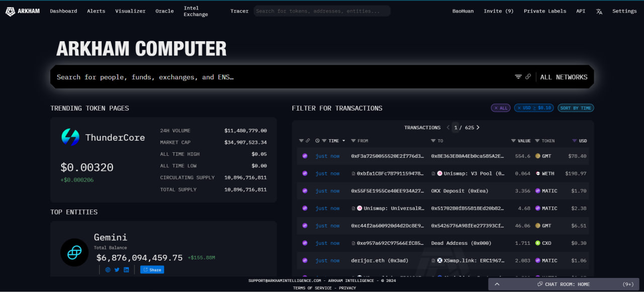
Task: Click the CXO token icon in the Dead Address row
Action: pyautogui.click(x=537, y=243)
